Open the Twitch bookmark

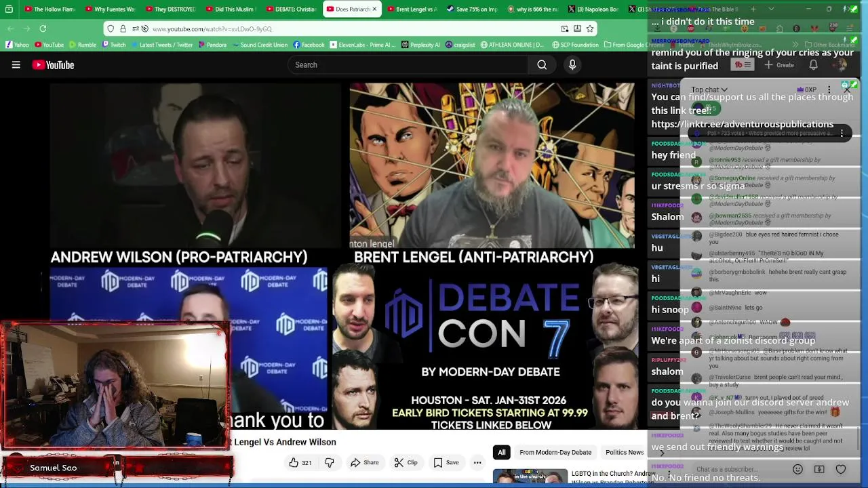113,45
